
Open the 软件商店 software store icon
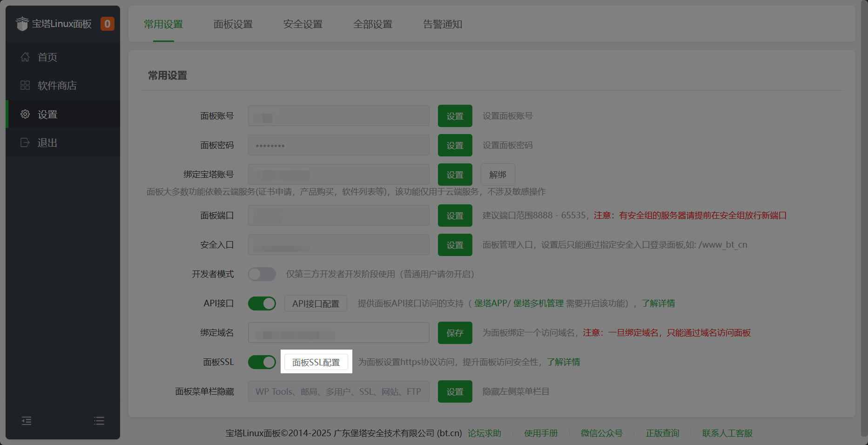pyautogui.click(x=25, y=85)
